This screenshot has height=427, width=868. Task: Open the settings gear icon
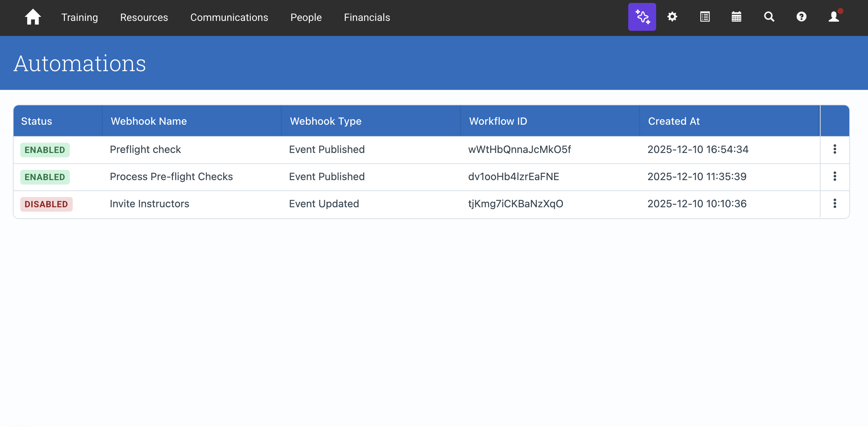point(672,17)
